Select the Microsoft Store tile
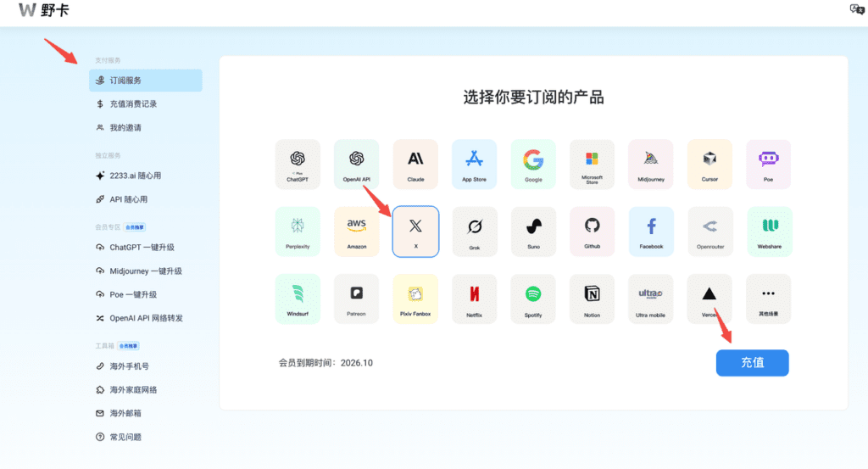The width and height of the screenshot is (868, 469). pyautogui.click(x=592, y=165)
